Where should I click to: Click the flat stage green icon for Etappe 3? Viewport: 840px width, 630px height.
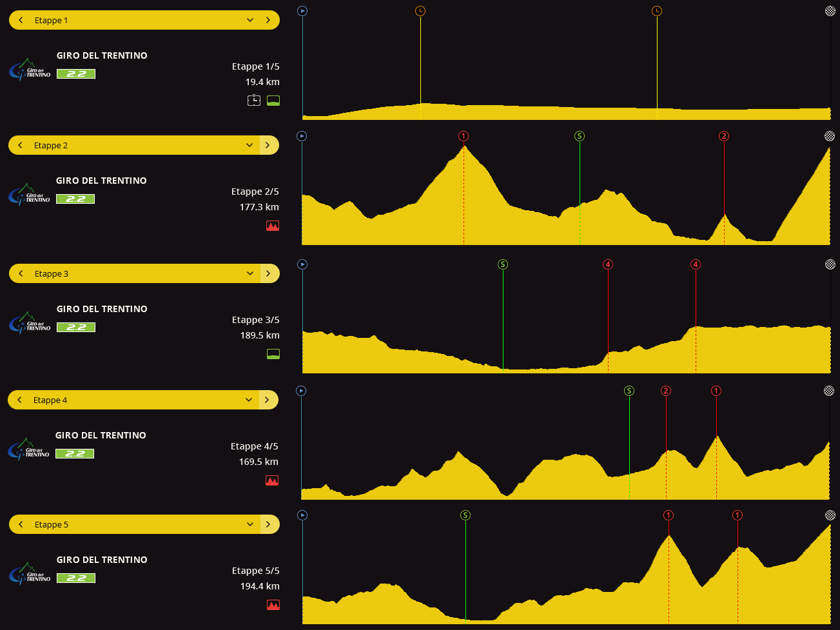pos(273,354)
